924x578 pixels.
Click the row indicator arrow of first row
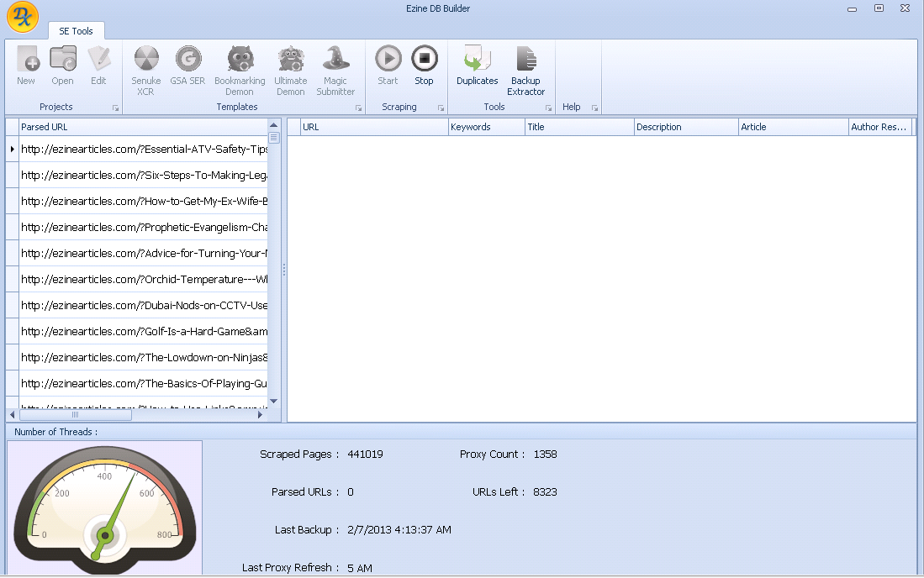[13, 150]
